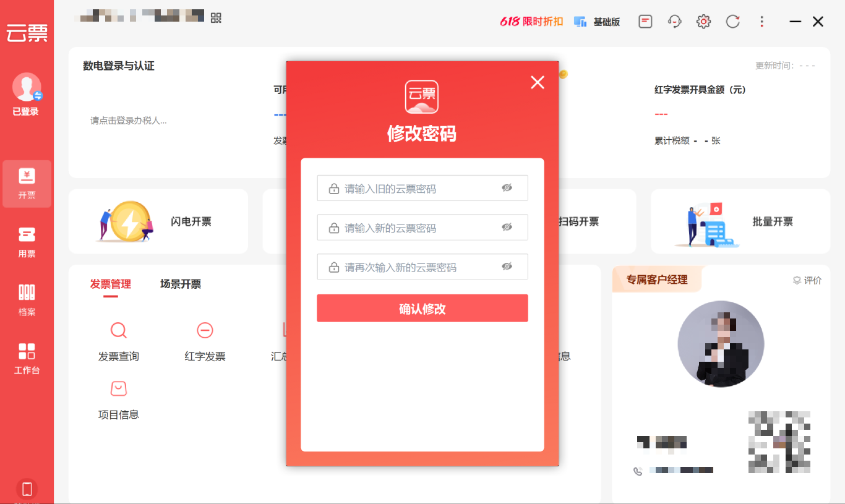845x504 pixels.
Task: Click the customer manager portrait photo
Action: (x=721, y=344)
